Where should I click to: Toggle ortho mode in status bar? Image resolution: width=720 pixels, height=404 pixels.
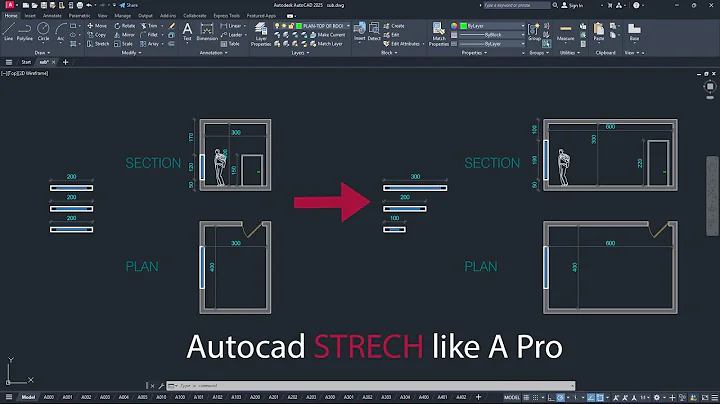coord(551,397)
